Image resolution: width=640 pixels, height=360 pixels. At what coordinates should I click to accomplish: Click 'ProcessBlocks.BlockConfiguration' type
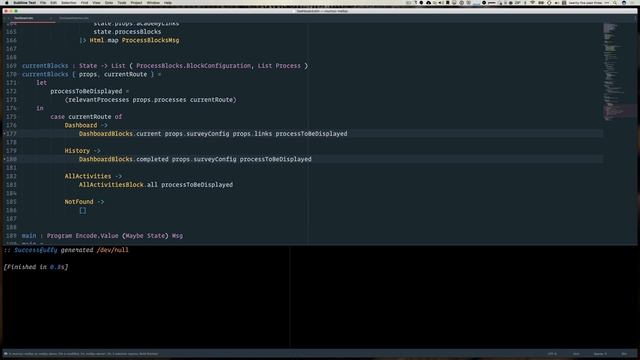point(193,66)
